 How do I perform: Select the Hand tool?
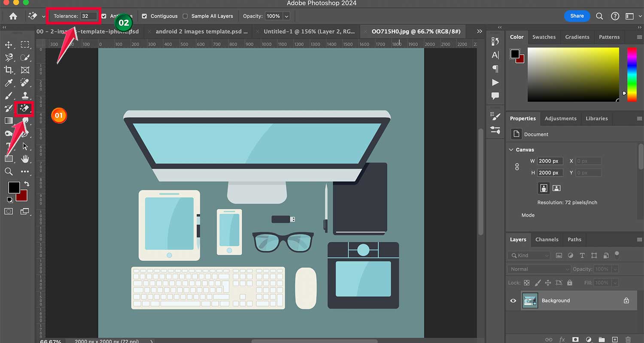coord(25,159)
